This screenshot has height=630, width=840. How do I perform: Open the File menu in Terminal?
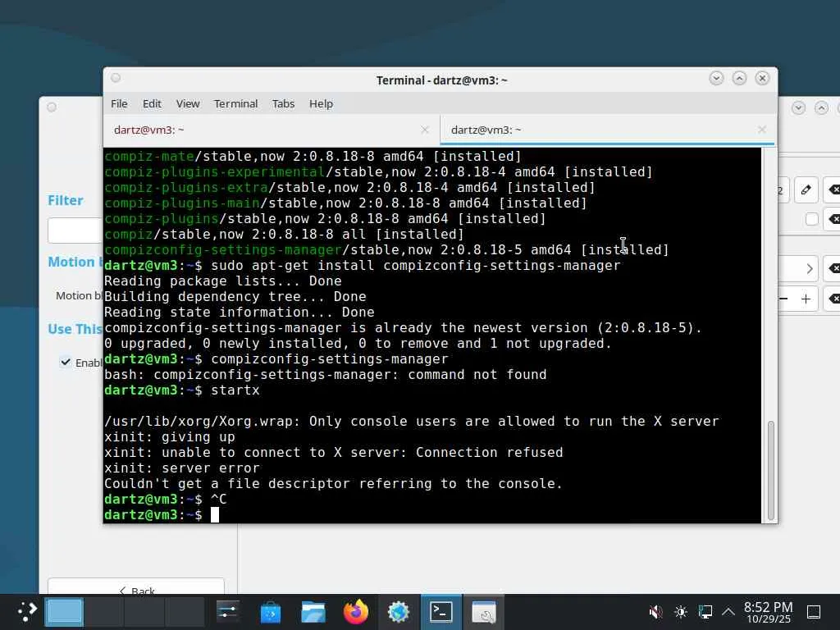(x=119, y=103)
